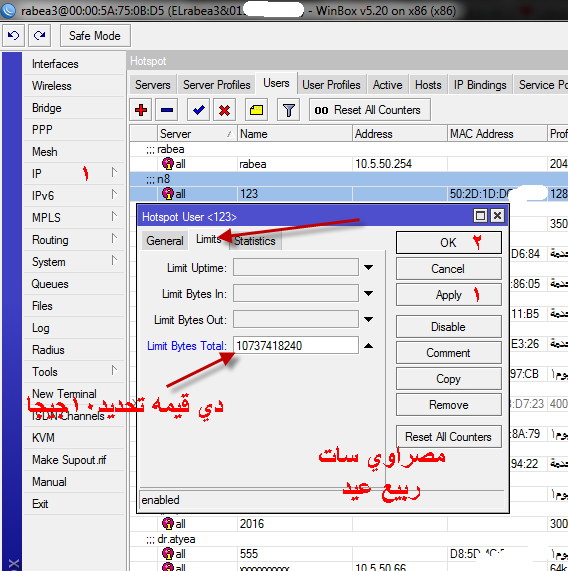
Task: Open the filter funnel icon
Action: (x=288, y=110)
